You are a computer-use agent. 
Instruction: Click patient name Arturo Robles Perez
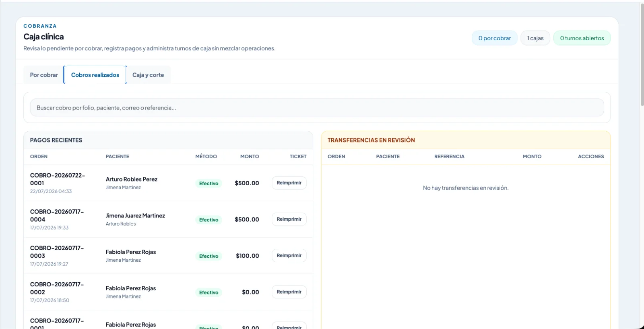[x=132, y=179]
